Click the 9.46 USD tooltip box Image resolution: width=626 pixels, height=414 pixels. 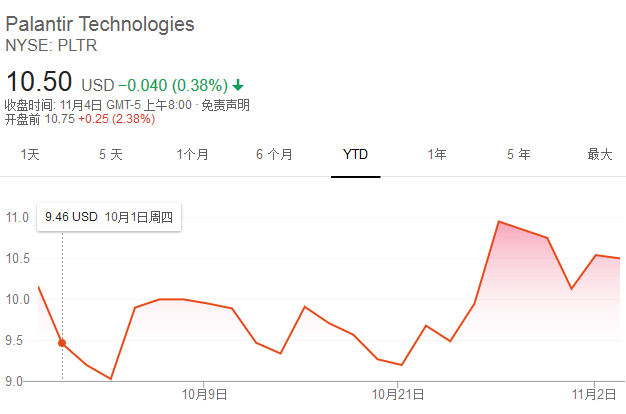(109, 216)
